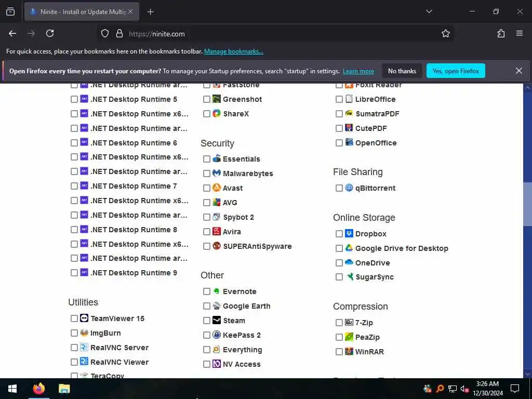Screen dimensions: 532x399
Task: Open the Extensions puzzle icon
Action: [501, 33]
